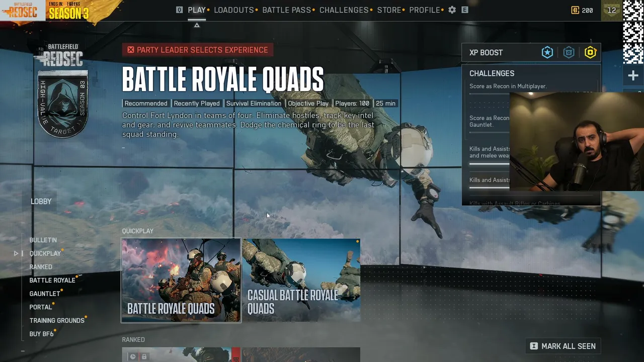Click the red X icon on party leader banner
This screenshot has width=644, height=362.
pyautogui.click(x=131, y=50)
